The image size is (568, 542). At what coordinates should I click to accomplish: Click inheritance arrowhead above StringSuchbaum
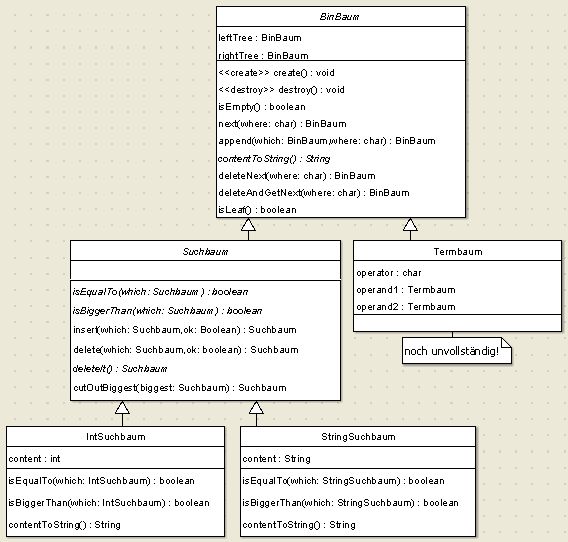tap(256, 408)
